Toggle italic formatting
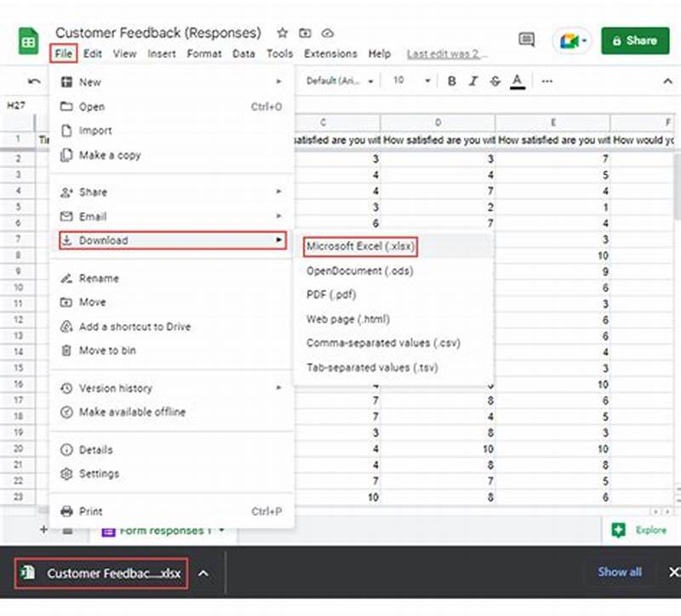The image size is (681, 616). pyautogui.click(x=472, y=81)
